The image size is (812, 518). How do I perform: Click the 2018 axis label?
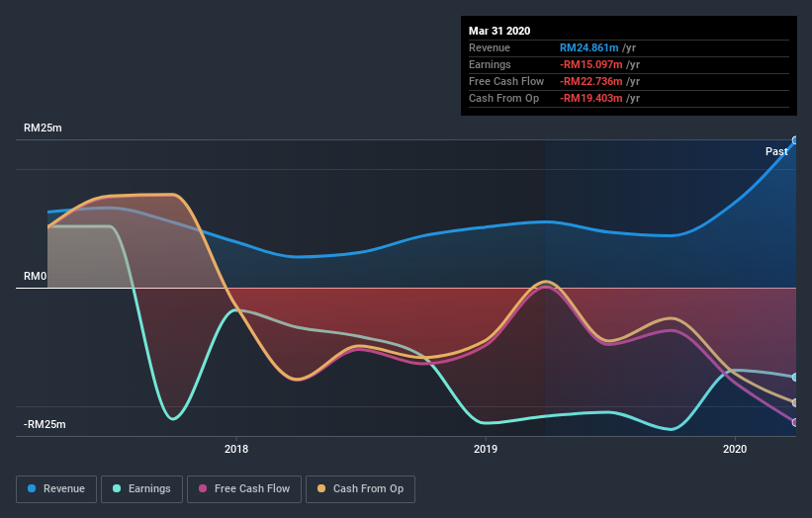click(236, 449)
